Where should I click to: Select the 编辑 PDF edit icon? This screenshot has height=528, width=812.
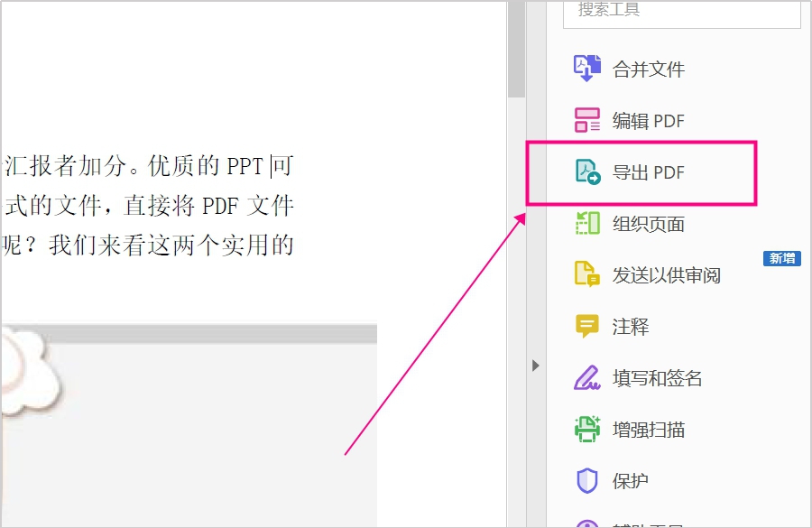point(587,120)
